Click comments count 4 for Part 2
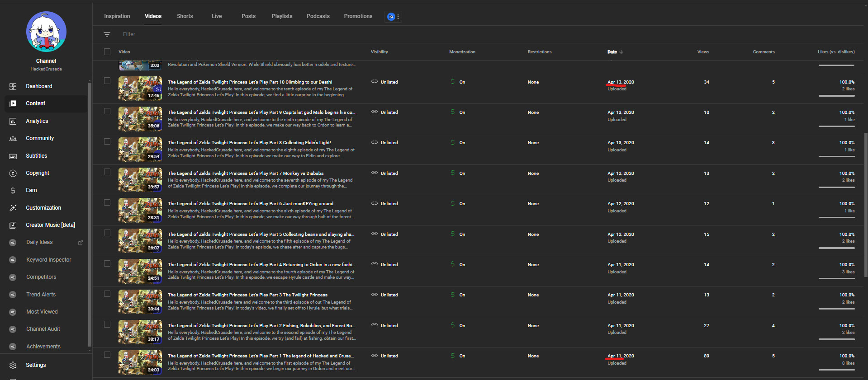 [773, 326]
